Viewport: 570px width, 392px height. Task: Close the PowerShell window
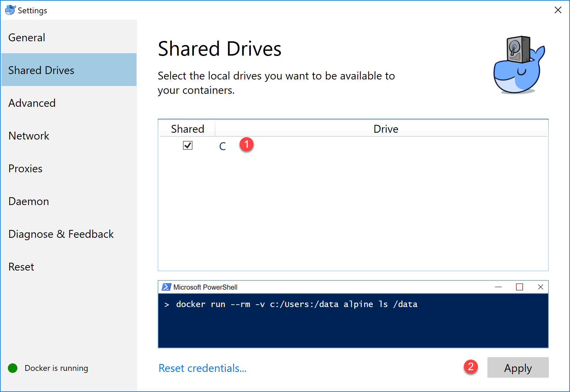(541, 287)
